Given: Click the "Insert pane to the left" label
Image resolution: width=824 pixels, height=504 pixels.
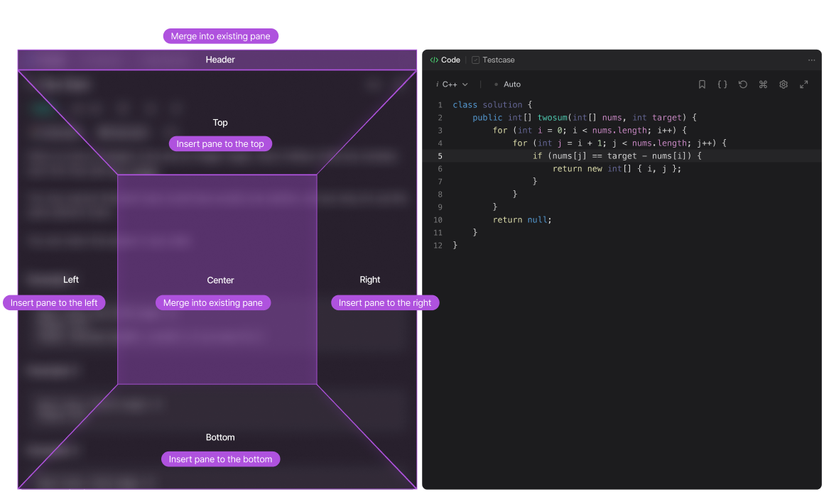Looking at the screenshot, I should click(54, 303).
